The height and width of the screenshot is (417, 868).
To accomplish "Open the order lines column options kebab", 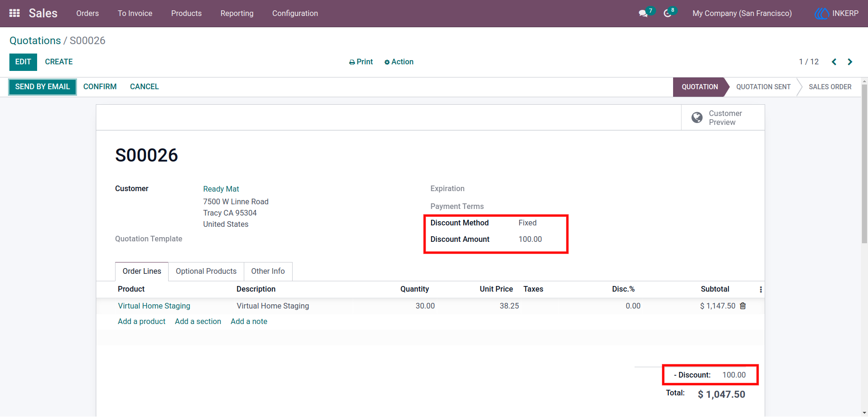I will 760,290.
